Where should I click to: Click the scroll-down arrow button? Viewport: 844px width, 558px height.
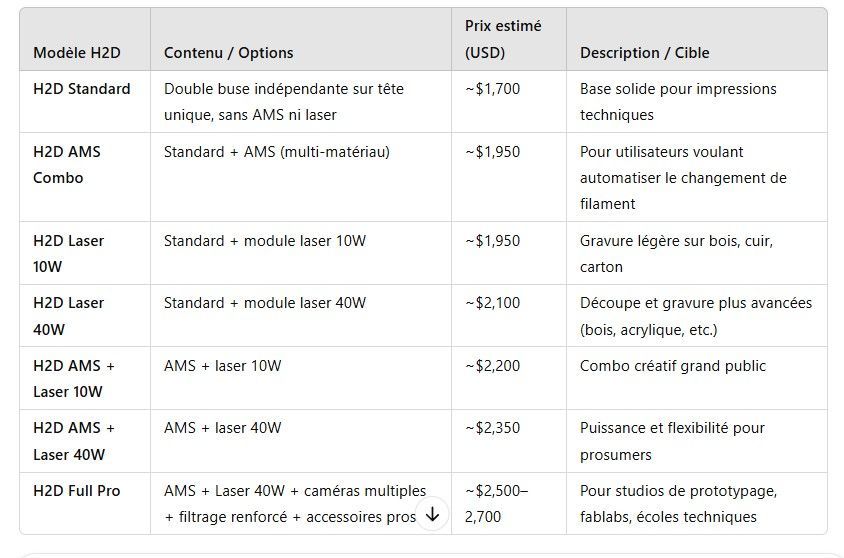coord(432,514)
